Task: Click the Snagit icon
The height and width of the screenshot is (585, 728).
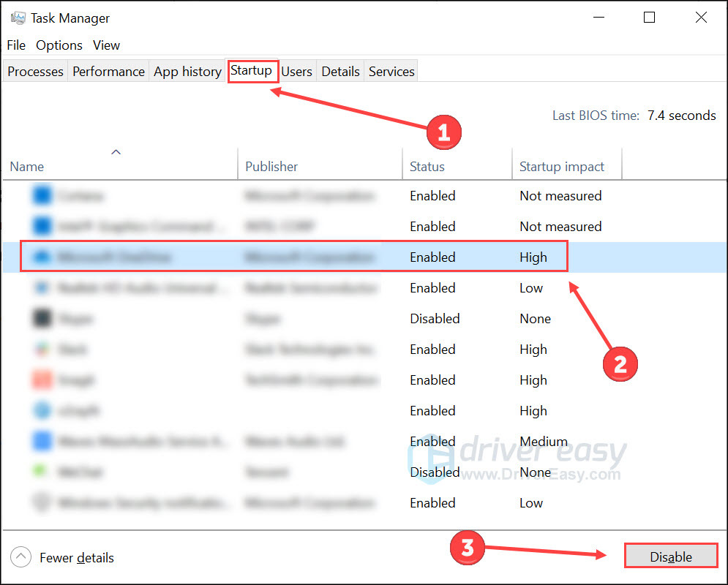Action: pyautogui.click(x=40, y=380)
